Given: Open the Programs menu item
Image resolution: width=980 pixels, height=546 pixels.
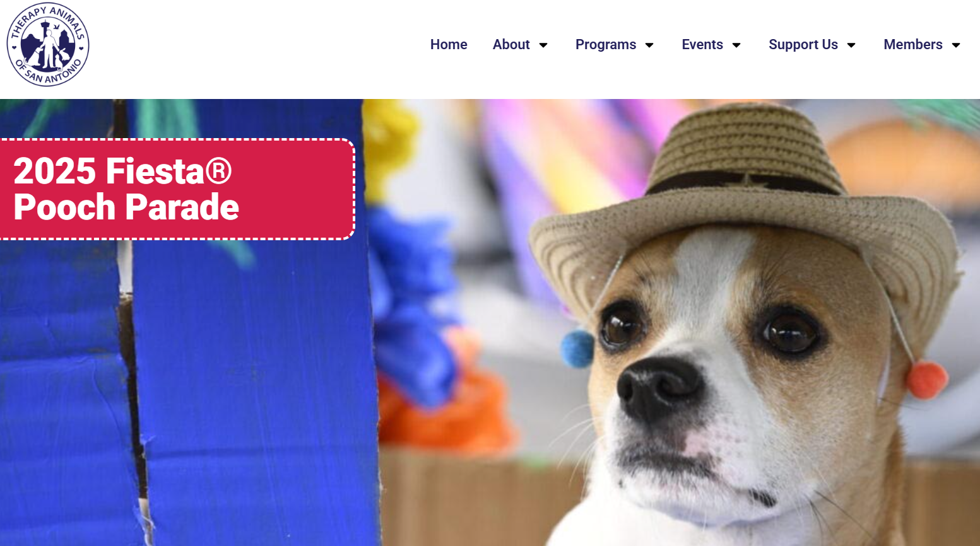Looking at the screenshot, I should (x=606, y=45).
